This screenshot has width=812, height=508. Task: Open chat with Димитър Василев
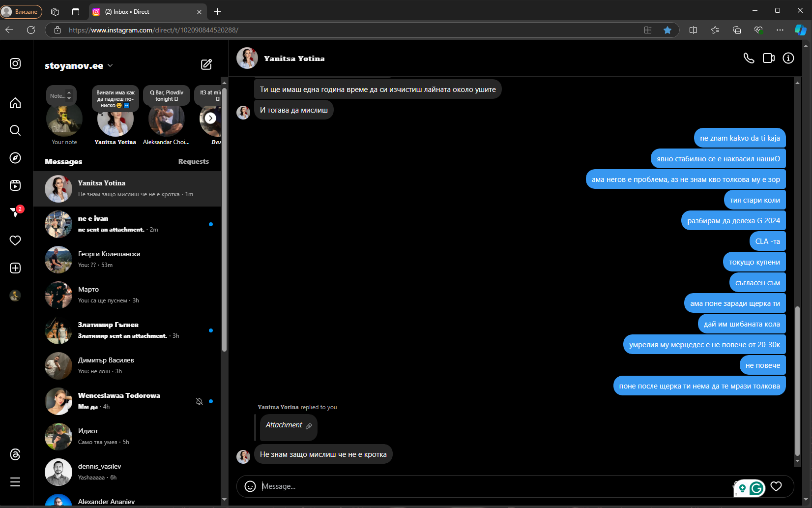(127, 366)
